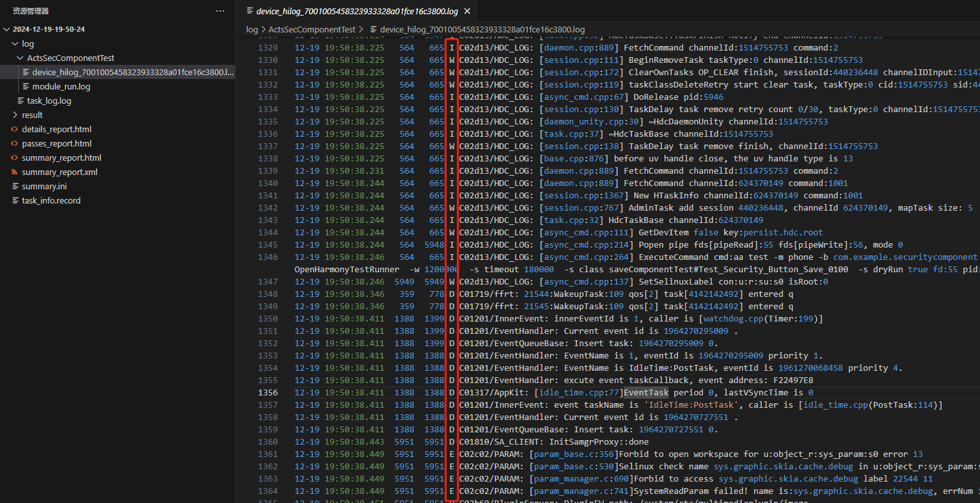Collapse the log folder in the explorer
The height and width of the screenshot is (503, 980).
click(16, 44)
